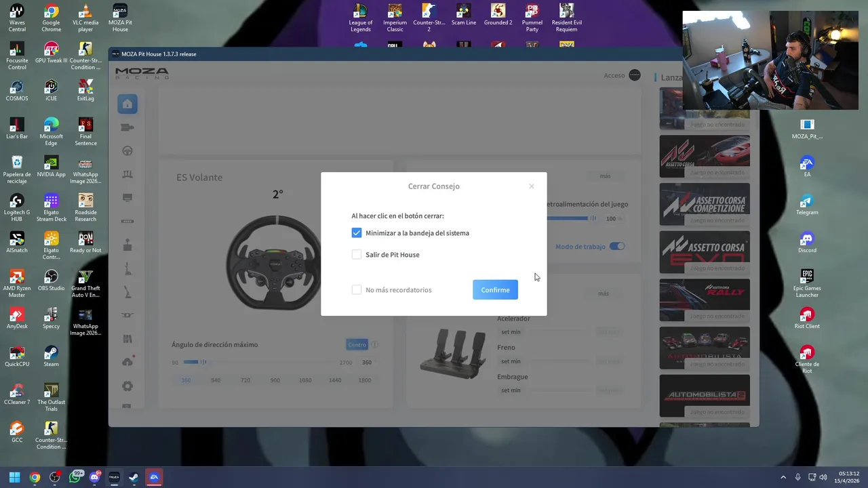Click the pedals set image
868x488 pixels.
click(x=454, y=354)
